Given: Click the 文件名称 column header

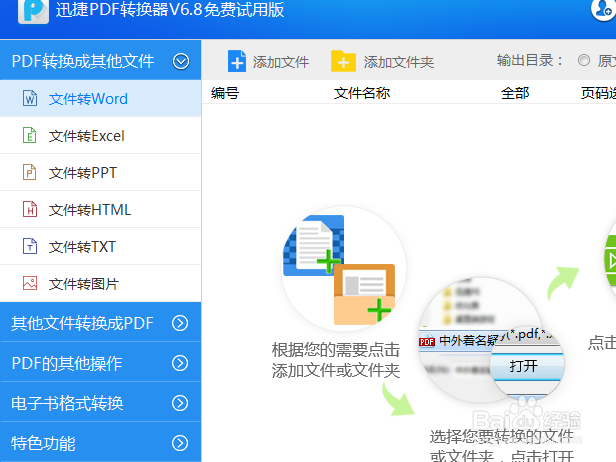Looking at the screenshot, I should point(362,93).
